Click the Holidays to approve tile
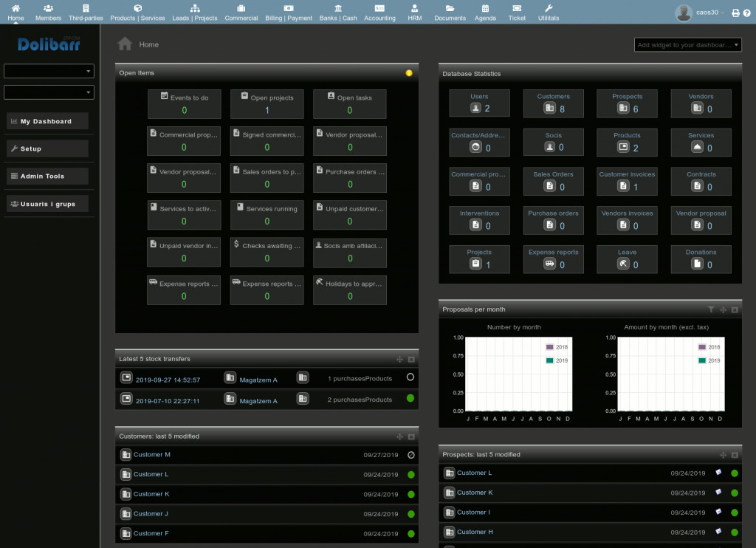The height and width of the screenshot is (548, 756). [x=349, y=290]
